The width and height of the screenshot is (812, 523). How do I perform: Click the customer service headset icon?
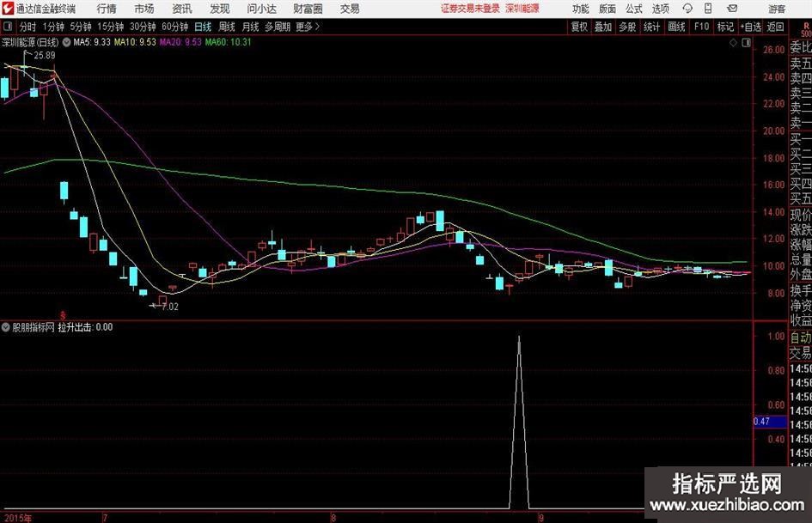click(x=687, y=9)
